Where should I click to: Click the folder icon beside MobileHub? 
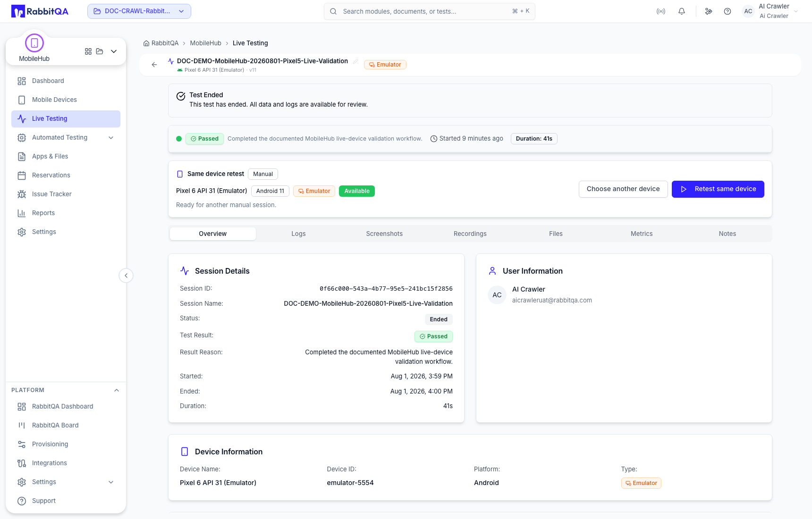100,51
